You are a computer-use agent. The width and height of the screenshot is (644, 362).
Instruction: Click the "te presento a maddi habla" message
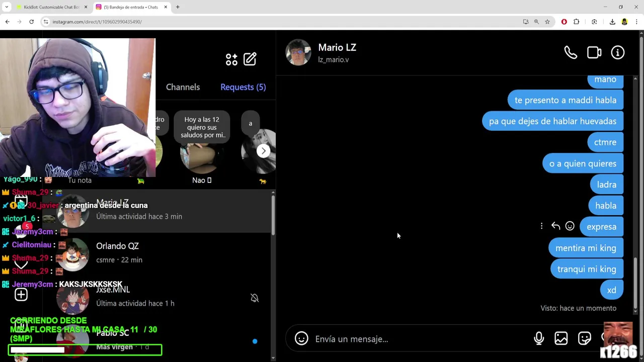tap(565, 100)
